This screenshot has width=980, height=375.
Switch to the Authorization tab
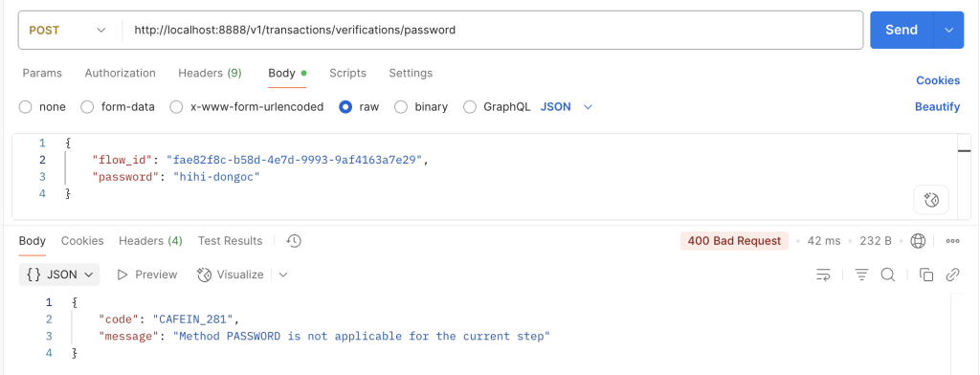pos(120,73)
